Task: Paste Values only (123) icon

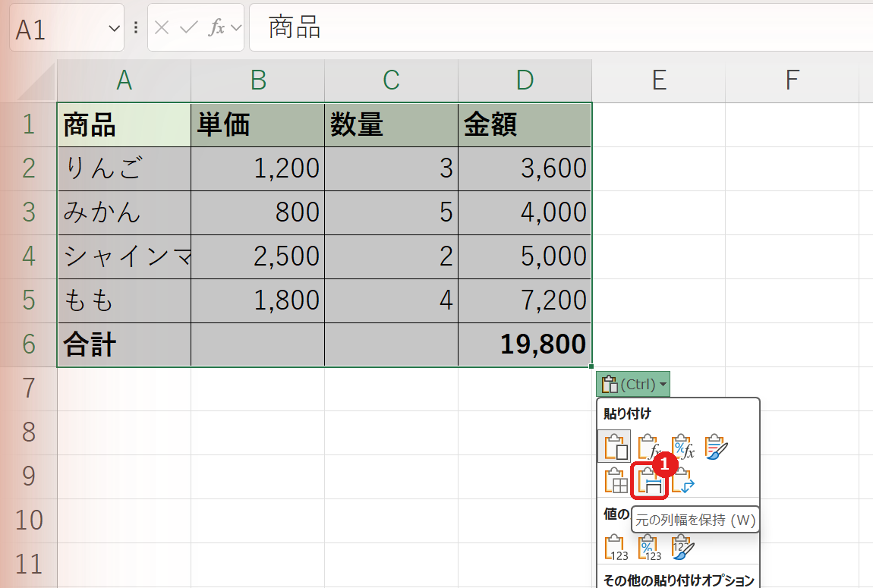Action: pyautogui.click(x=616, y=547)
